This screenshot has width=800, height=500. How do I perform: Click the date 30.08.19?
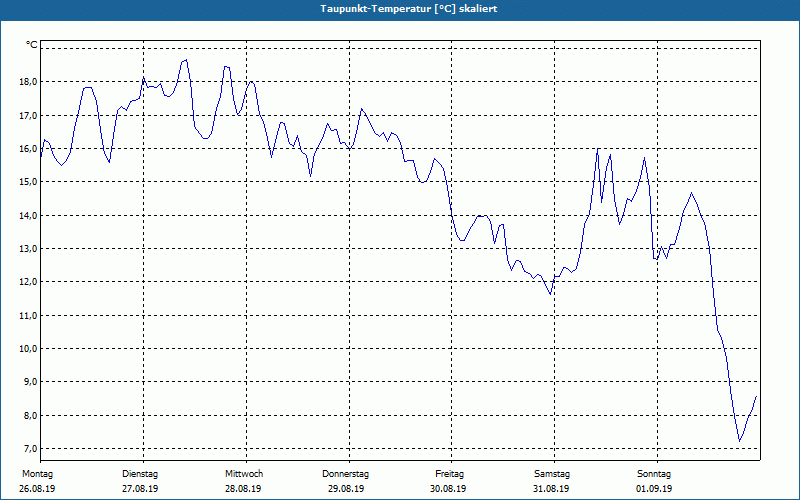pyautogui.click(x=448, y=489)
